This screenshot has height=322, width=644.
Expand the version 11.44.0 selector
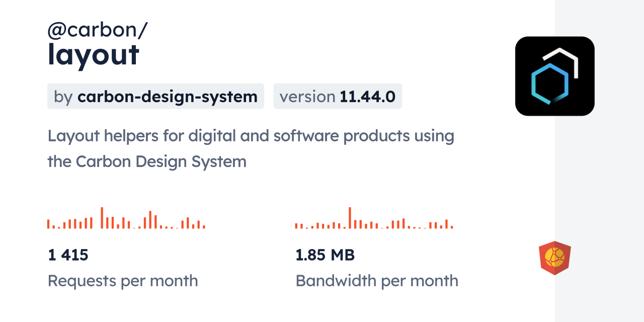tap(338, 96)
